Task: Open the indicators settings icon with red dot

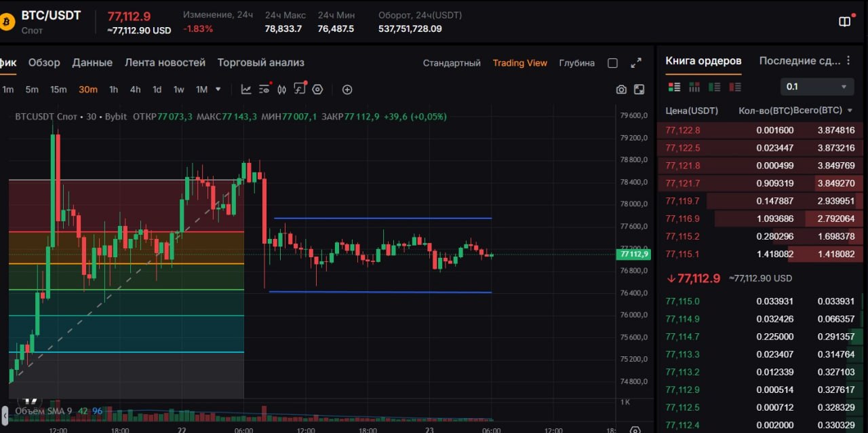Action: point(265,89)
